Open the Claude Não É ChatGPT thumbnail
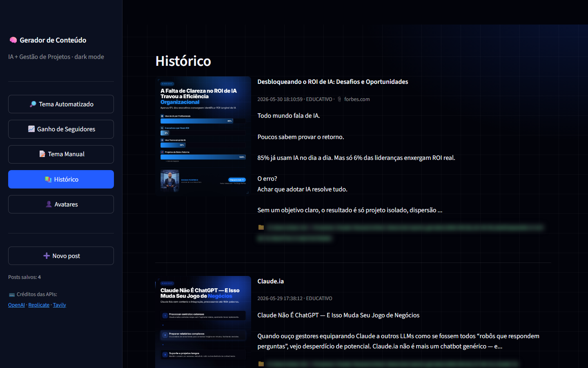The width and height of the screenshot is (588, 368). pyautogui.click(x=203, y=322)
